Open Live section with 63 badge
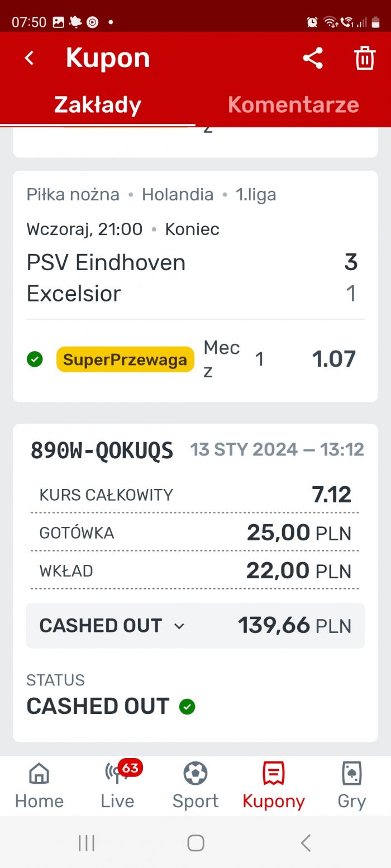391x868 pixels. pyautogui.click(x=117, y=786)
